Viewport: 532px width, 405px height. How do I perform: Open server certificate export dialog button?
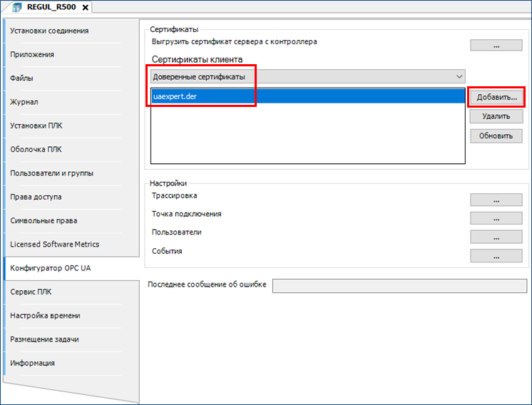pyautogui.click(x=496, y=45)
